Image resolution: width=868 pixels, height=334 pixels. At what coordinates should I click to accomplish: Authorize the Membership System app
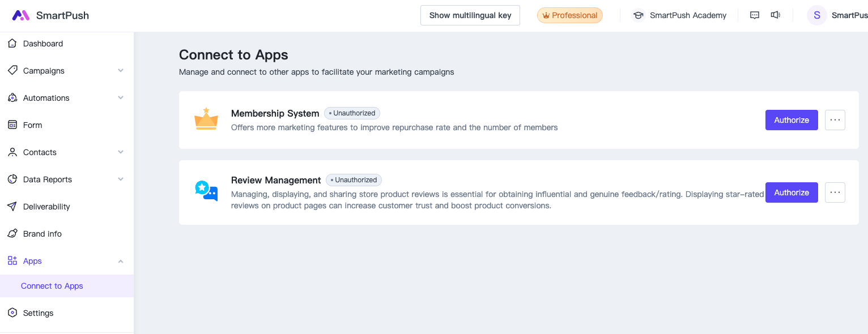pyautogui.click(x=792, y=120)
